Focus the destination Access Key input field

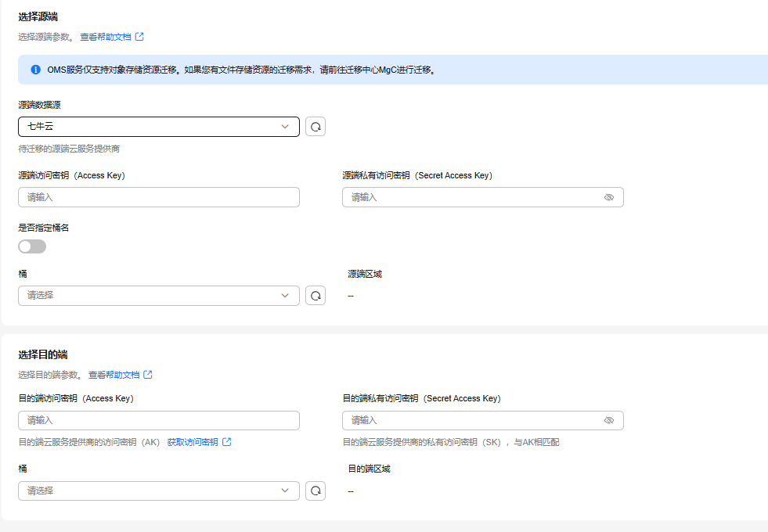pos(159,420)
